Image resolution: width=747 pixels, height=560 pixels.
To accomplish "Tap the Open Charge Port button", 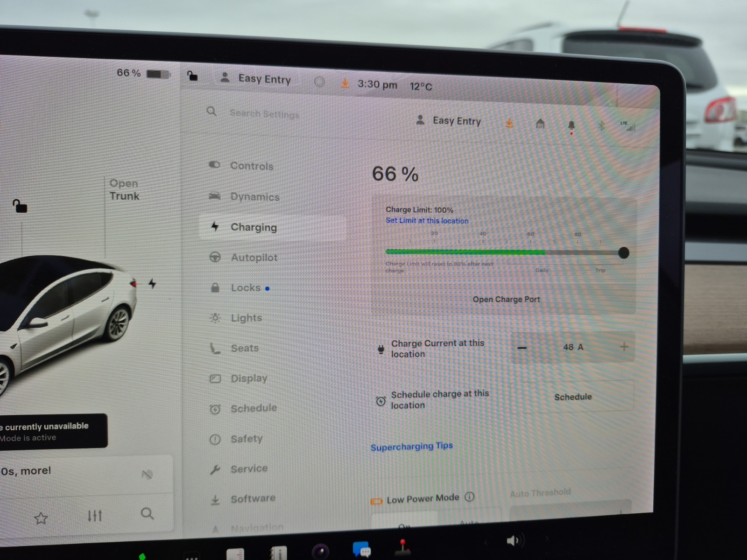I will [506, 299].
